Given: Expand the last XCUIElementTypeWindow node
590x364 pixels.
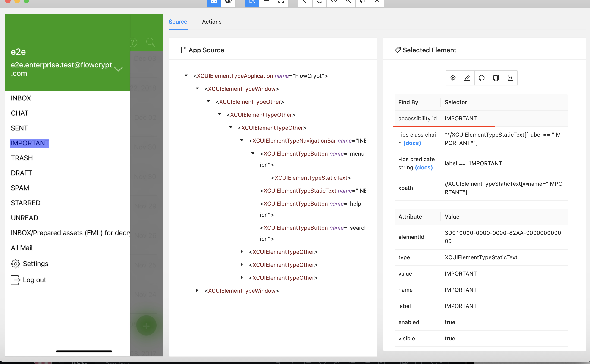Looking at the screenshot, I should (x=197, y=291).
